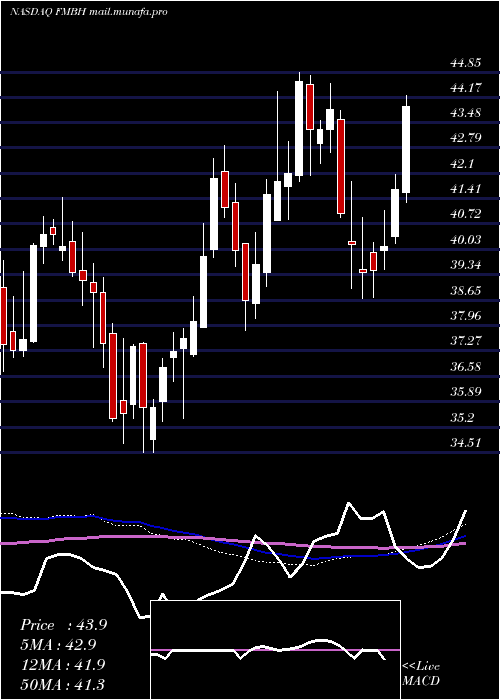500x700 pixels.
Task: Select the 34.51 price axis label
Action: pyautogui.click(x=466, y=443)
